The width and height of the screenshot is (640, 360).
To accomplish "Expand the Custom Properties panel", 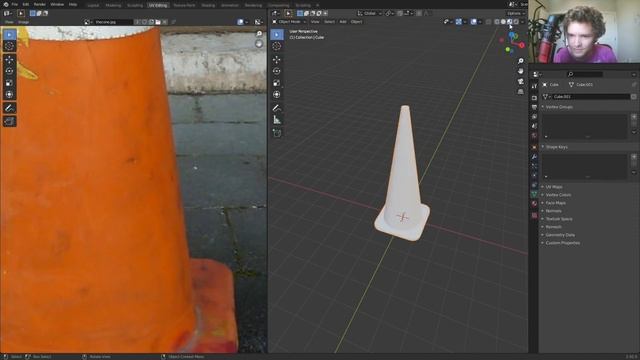I will (x=562, y=243).
